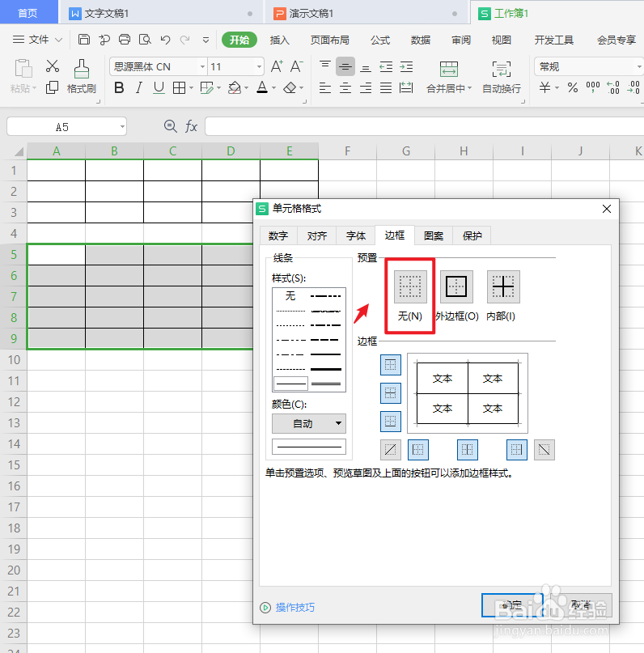Toggle the inner horizontal border button
The image size is (644, 653).
tap(391, 393)
